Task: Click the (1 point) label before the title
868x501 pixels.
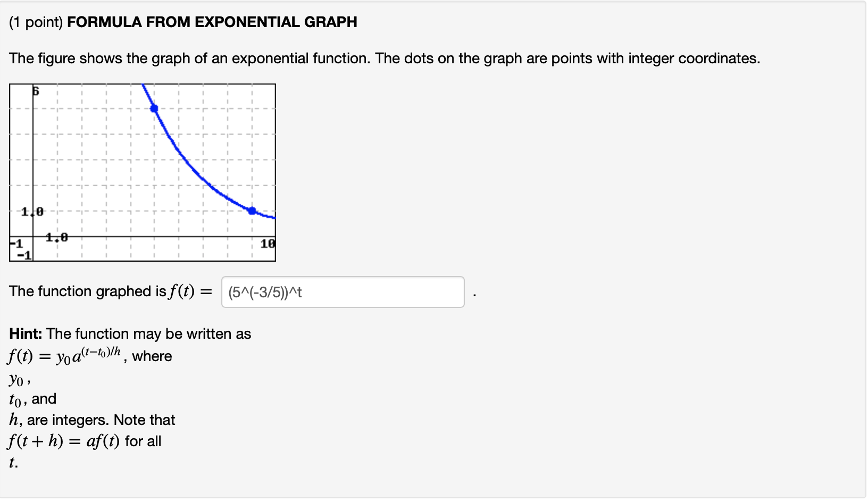Action: [x=35, y=22]
